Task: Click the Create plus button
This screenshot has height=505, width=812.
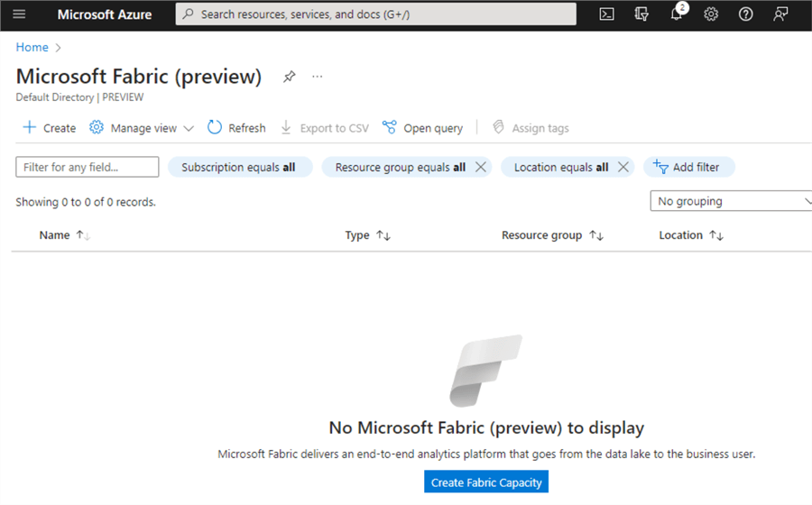Action: pyautogui.click(x=50, y=128)
